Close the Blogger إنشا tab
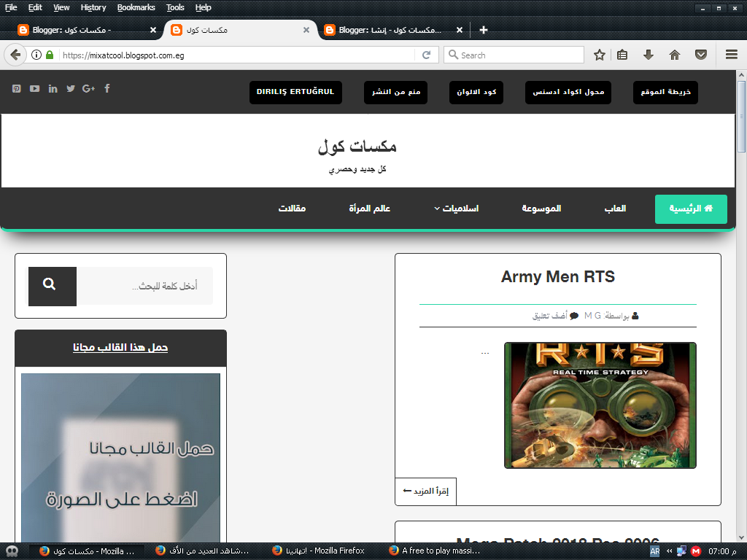 (460, 30)
